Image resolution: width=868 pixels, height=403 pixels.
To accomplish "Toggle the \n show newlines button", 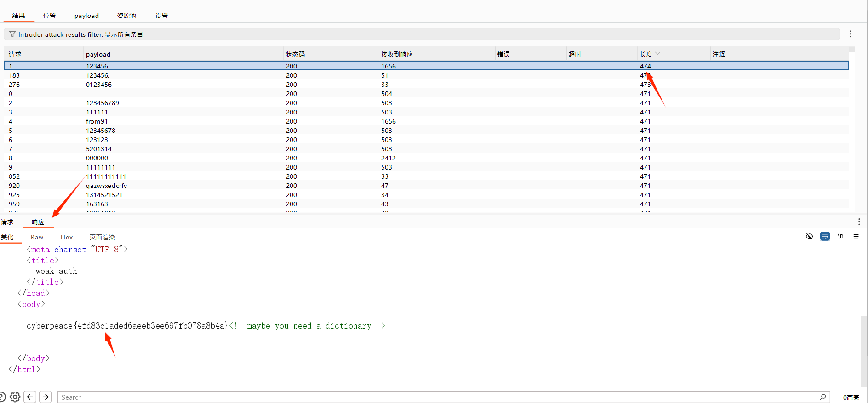I will tap(840, 236).
